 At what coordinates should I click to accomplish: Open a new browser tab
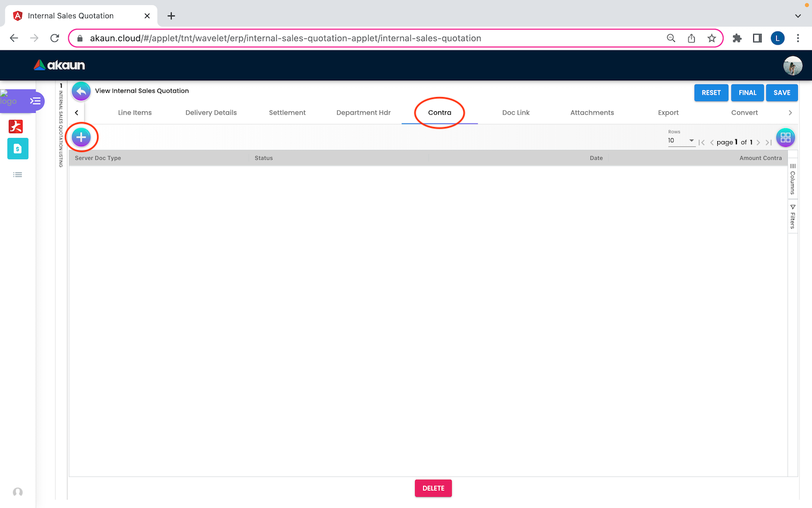pyautogui.click(x=171, y=16)
